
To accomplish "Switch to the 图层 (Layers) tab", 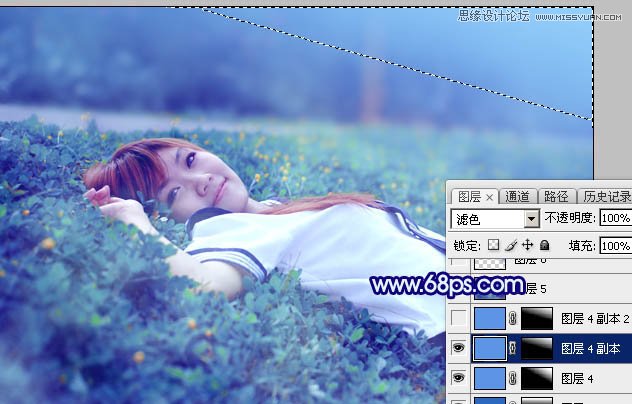I will [x=469, y=197].
